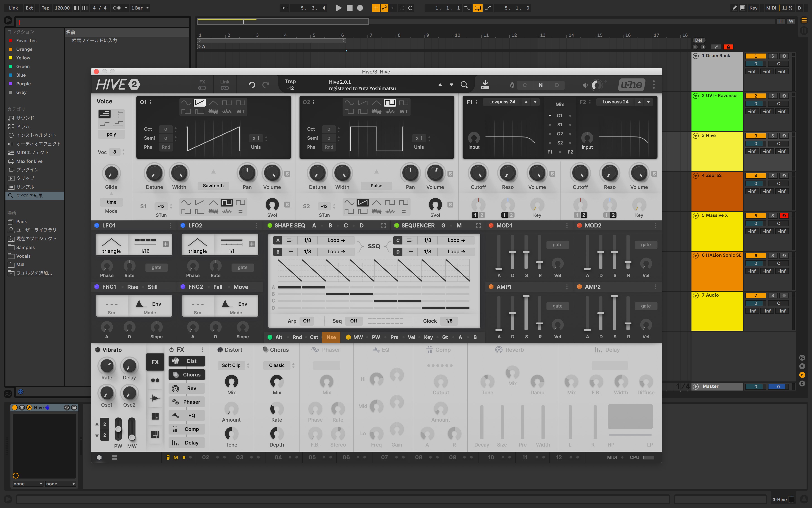This screenshot has height=508, width=812.
Task: Toggle the Hive FX link button
Action: pyautogui.click(x=202, y=85)
